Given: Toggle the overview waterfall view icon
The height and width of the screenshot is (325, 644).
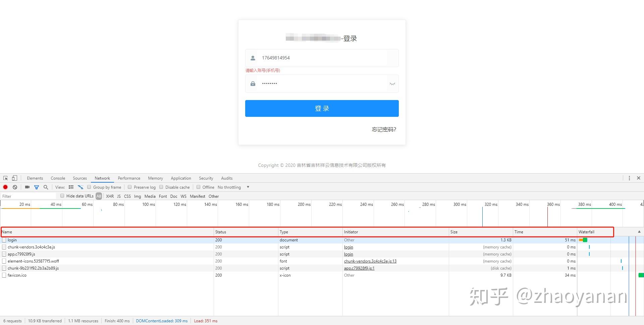Looking at the screenshot, I should pyautogui.click(x=80, y=187).
